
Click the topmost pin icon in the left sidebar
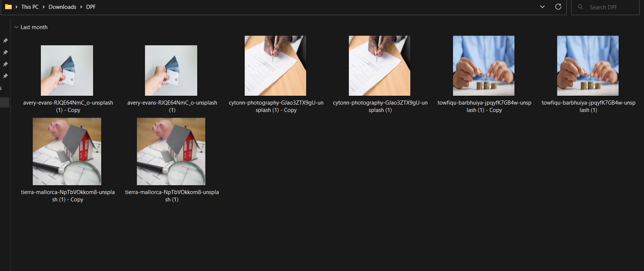pyautogui.click(x=5, y=41)
